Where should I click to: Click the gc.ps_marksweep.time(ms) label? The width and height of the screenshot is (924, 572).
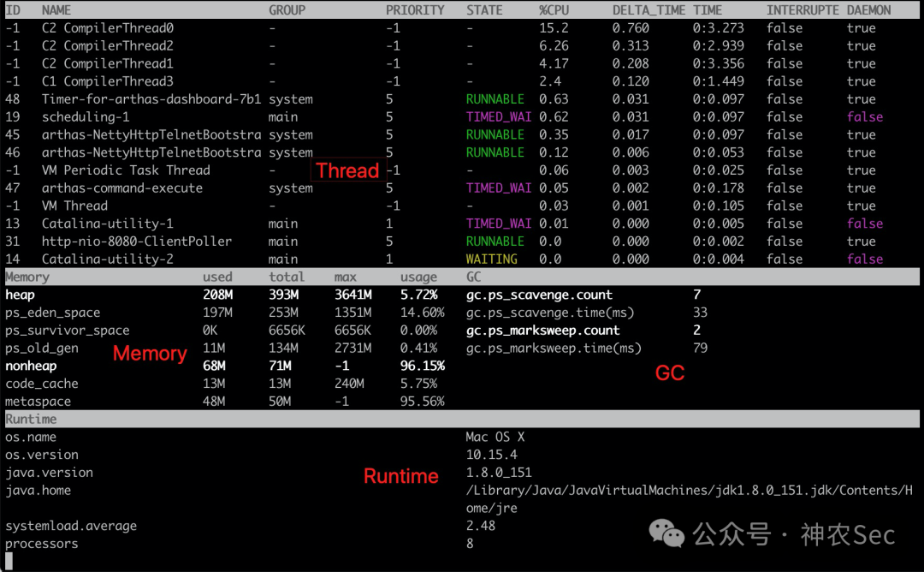point(554,348)
